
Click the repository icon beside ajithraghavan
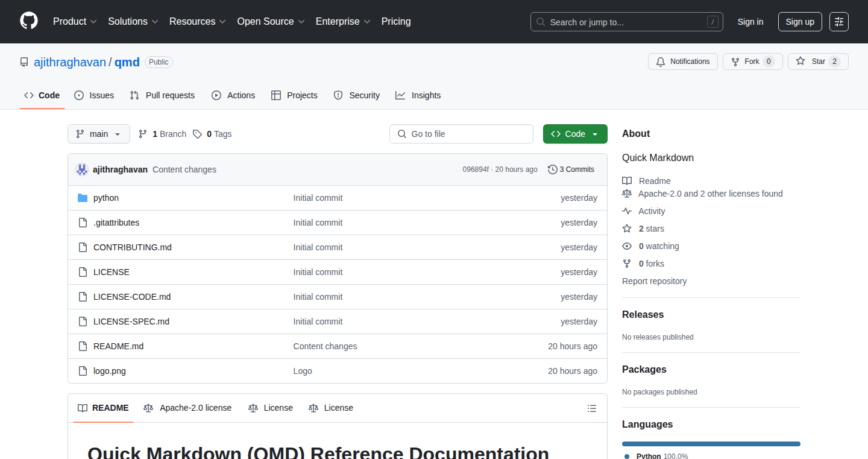click(x=24, y=62)
